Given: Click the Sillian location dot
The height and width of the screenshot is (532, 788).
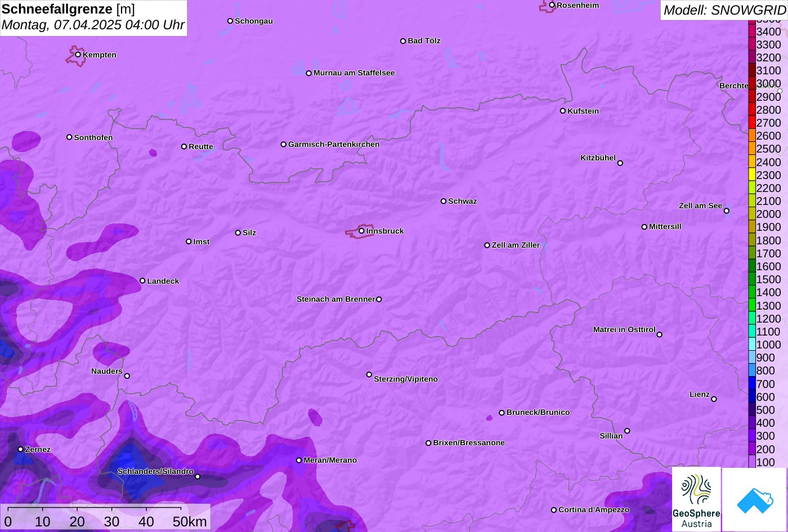Looking at the screenshot, I should (627, 431).
